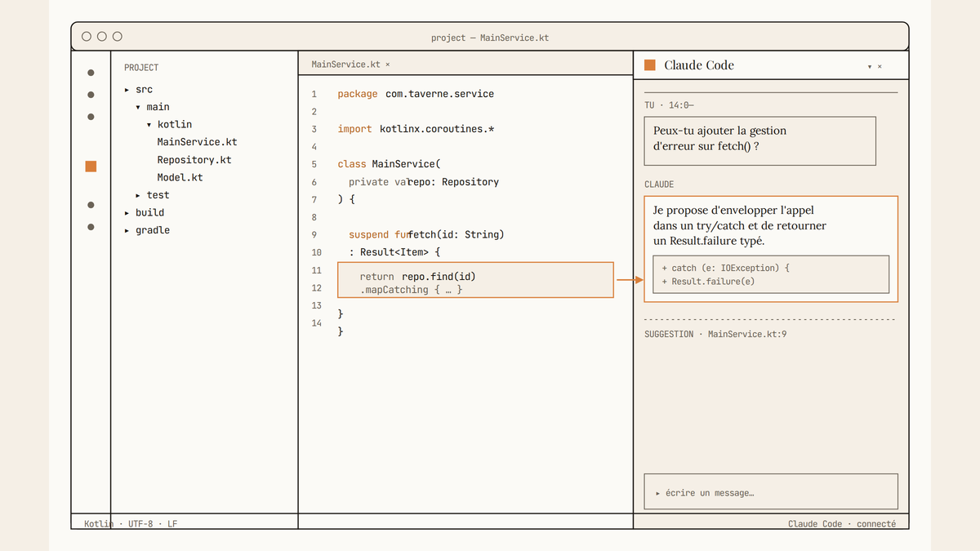Click the ': Result<Item> {' code line
The height and width of the screenshot is (551, 980).
(394, 252)
